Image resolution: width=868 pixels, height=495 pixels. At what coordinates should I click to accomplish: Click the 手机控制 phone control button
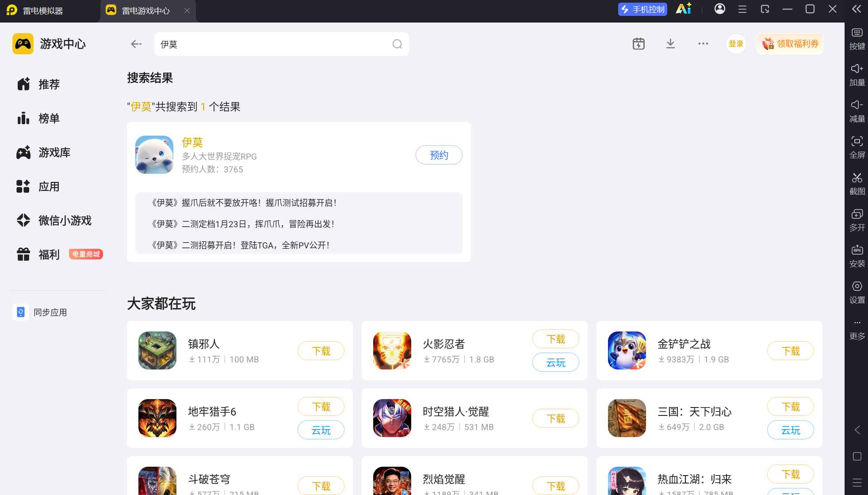(x=642, y=9)
